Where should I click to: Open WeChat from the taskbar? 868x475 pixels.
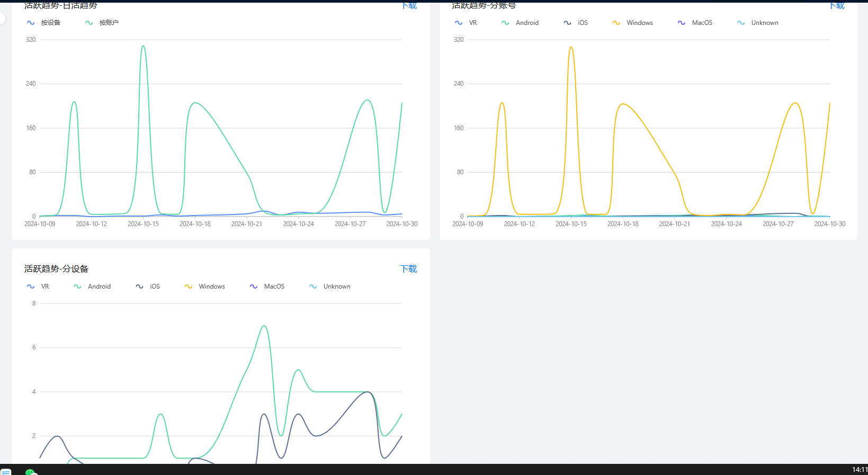tap(31, 472)
